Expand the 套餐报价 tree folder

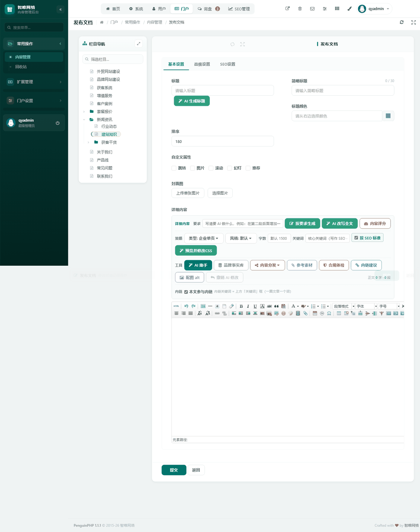84,112
